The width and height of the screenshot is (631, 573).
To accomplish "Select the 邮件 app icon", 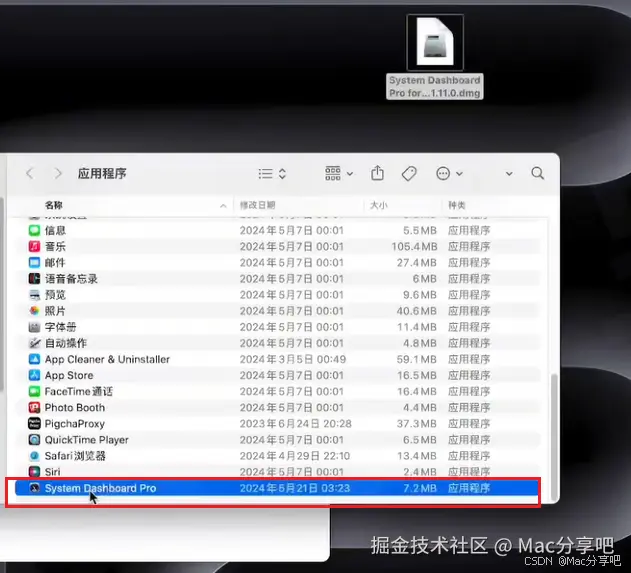I will pyautogui.click(x=35, y=262).
